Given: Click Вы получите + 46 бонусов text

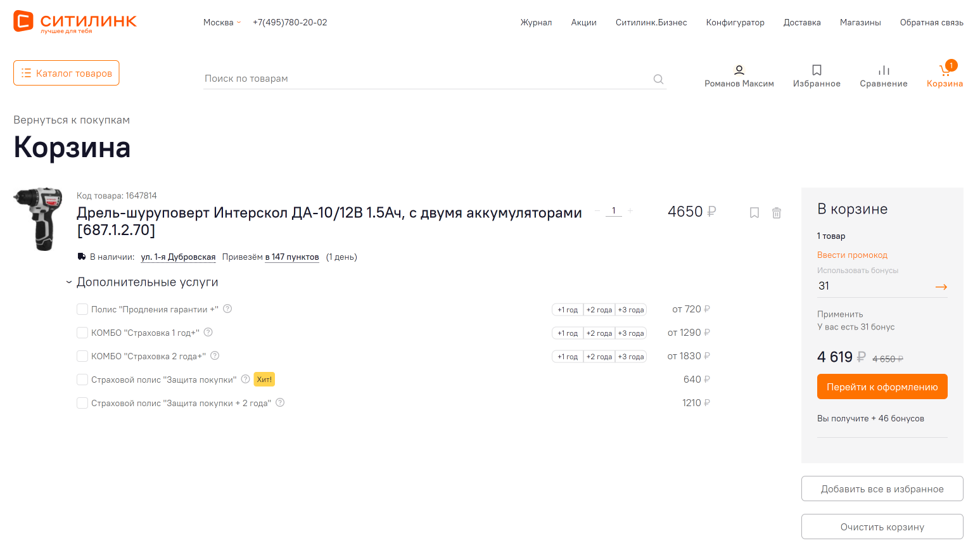Looking at the screenshot, I should pyautogui.click(x=870, y=418).
